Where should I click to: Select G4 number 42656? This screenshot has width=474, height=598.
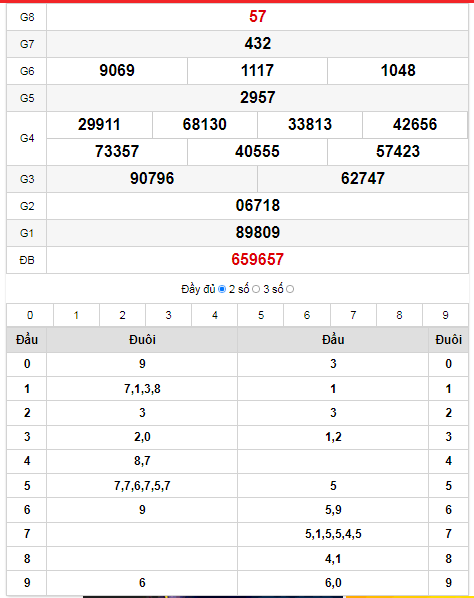coord(415,125)
